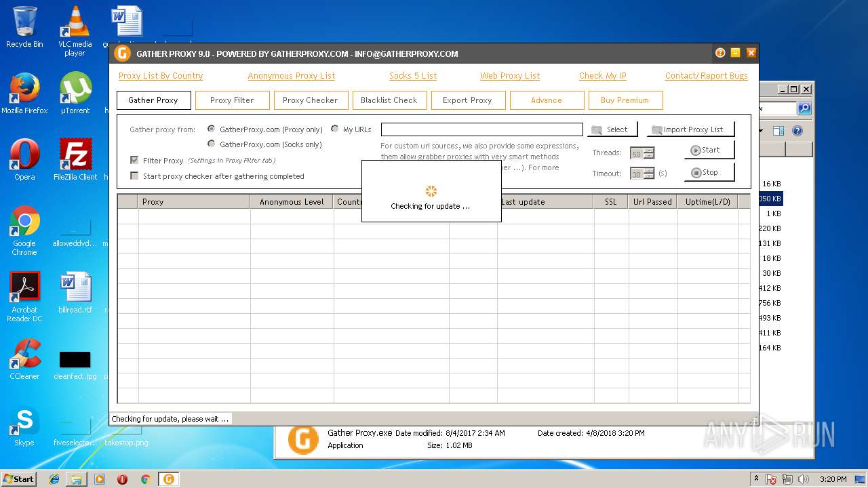Screen dimensions: 868x488
Task: Open the Contact/Report Bugs link
Action: [707, 76]
